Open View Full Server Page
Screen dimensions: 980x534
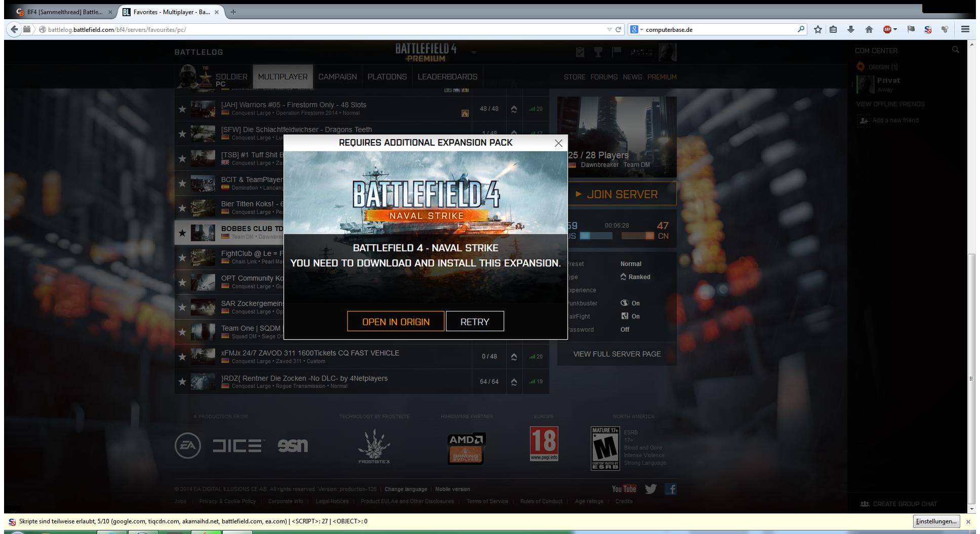tap(617, 354)
